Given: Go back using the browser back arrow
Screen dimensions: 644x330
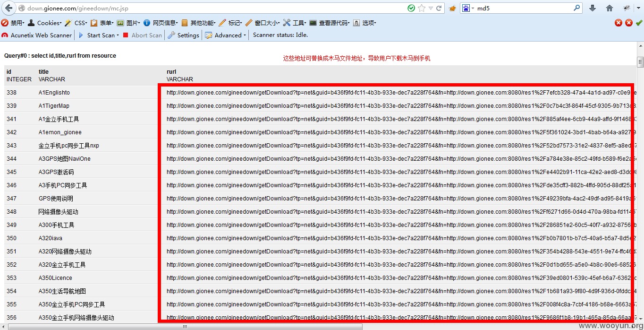Looking at the screenshot, I should (8, 8).
